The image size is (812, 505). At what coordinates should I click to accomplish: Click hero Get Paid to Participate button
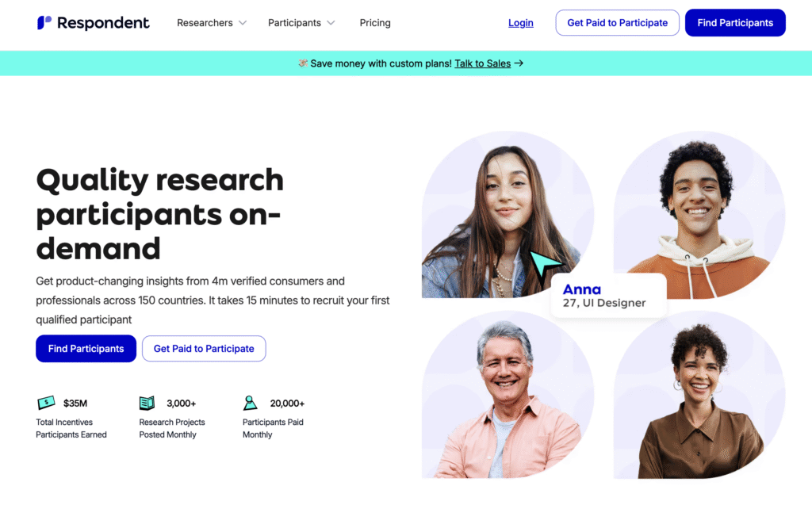[x=204, y=349]
